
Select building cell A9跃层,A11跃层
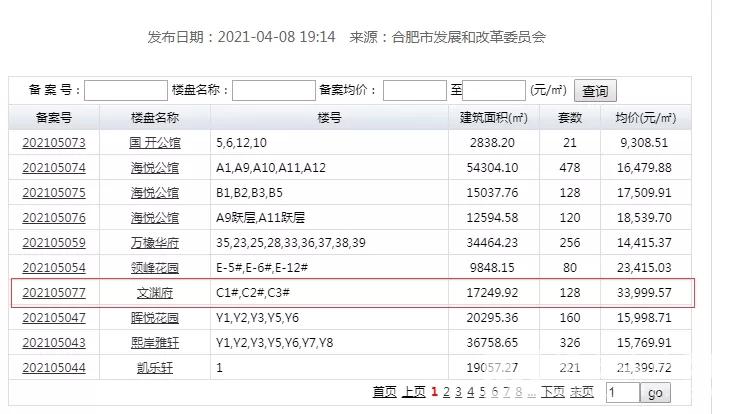260,217
